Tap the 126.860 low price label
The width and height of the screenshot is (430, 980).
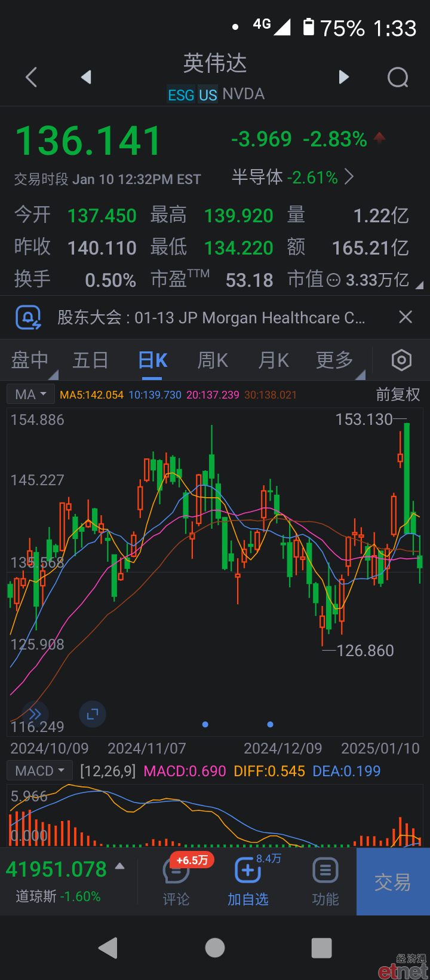click(365, 650)
